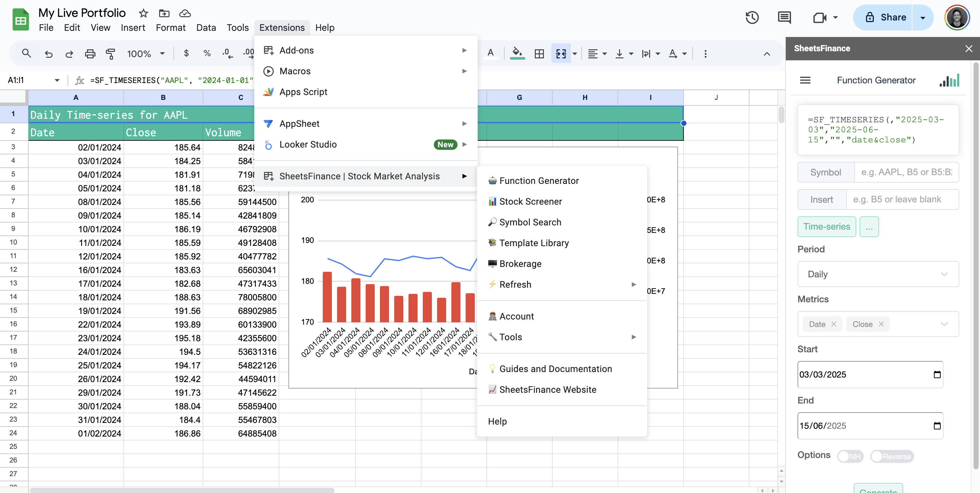The image size is (980, 493).
Task: Open the Metrics dropdown
Action: 945,324
